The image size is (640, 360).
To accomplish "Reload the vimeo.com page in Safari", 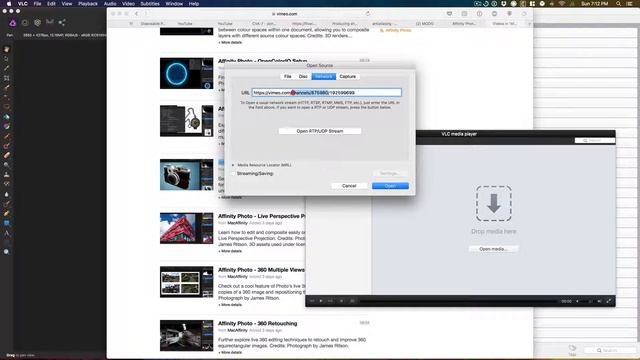I will click(368, 13).
